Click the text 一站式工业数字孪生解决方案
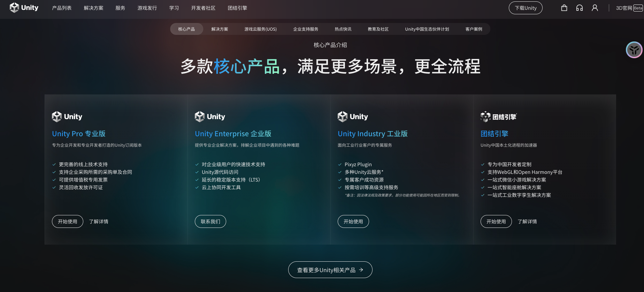The image size is (644, 292). click(519, 195)
